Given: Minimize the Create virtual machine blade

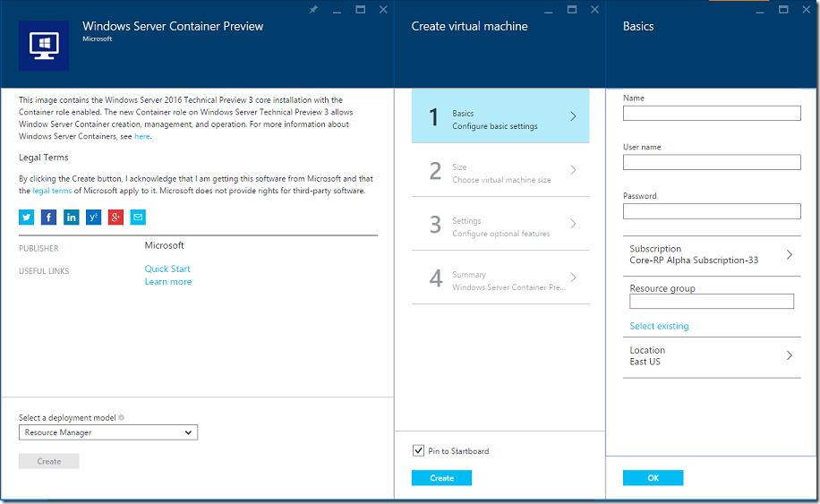Looking at the screenshot, I should [548, 11].
